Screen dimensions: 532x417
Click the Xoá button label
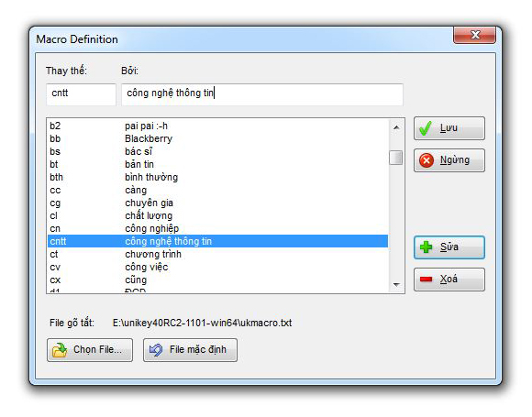tap(449, 279)
